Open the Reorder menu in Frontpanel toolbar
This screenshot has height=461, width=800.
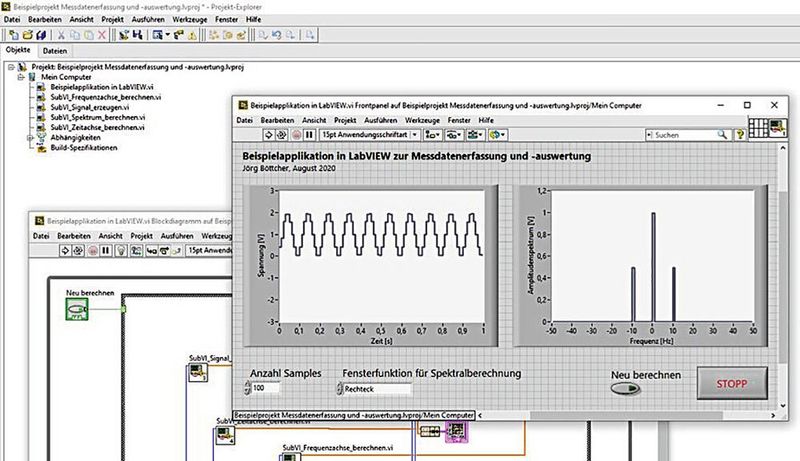click(496, 135)
